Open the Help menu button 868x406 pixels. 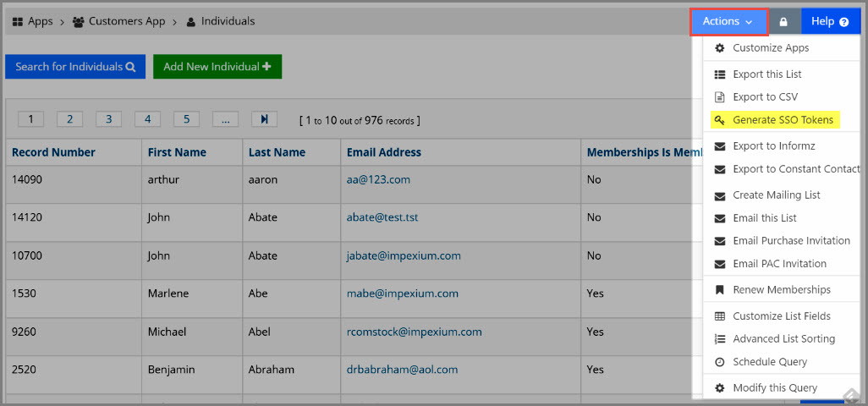(x=831, y=22)
